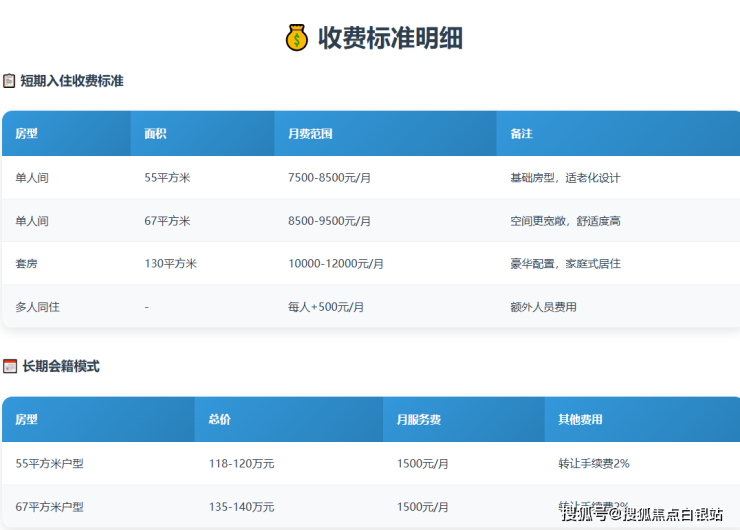Screen dimensions: 740x530
Task: Click the 118-120万元 total price cell
Action: coord(241,464)
